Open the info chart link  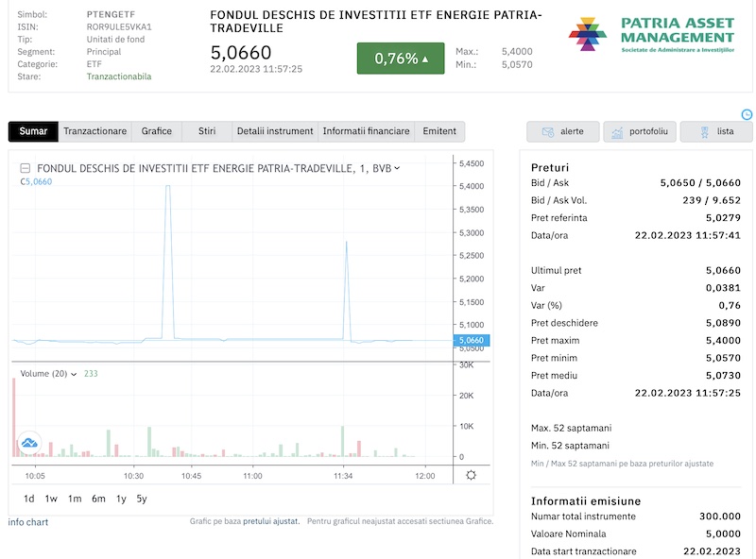click(28, 522)
